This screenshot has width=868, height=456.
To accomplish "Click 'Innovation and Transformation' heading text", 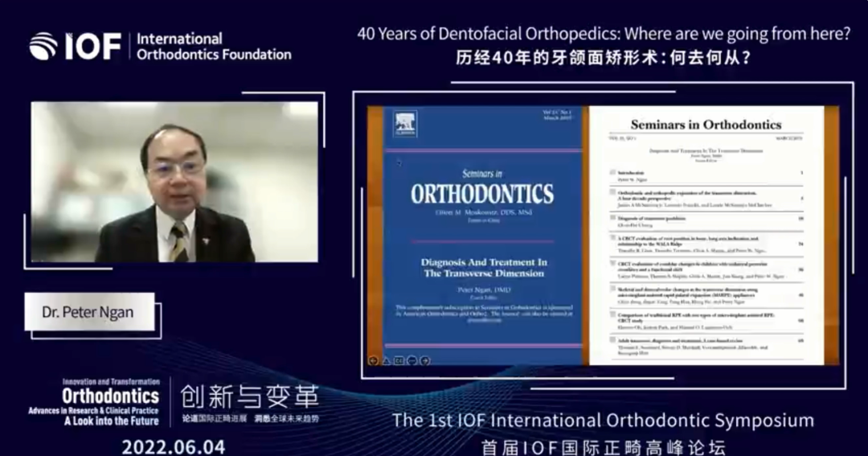I will [x=111, y=382].
